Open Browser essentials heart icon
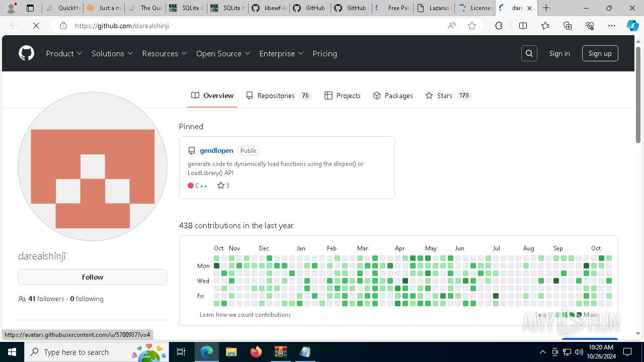Image resolution: width=644 pixels, height=362 pixels. coord(590,26)
